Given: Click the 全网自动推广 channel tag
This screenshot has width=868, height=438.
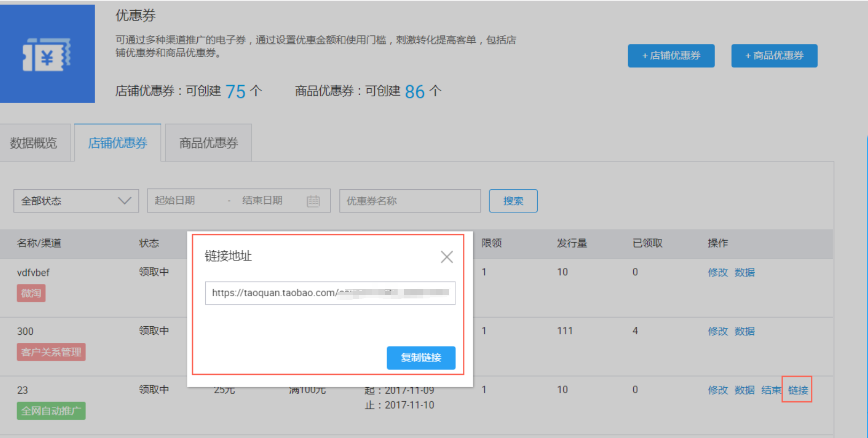Looking at the screenshot, I should pyautogui.click(x=51, y=411).
